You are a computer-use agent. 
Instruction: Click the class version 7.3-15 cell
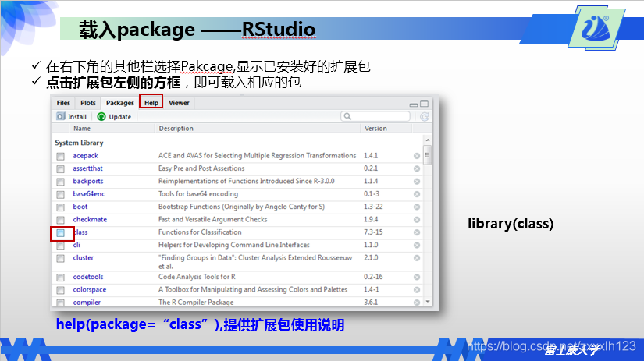click(x=373, y=232)
